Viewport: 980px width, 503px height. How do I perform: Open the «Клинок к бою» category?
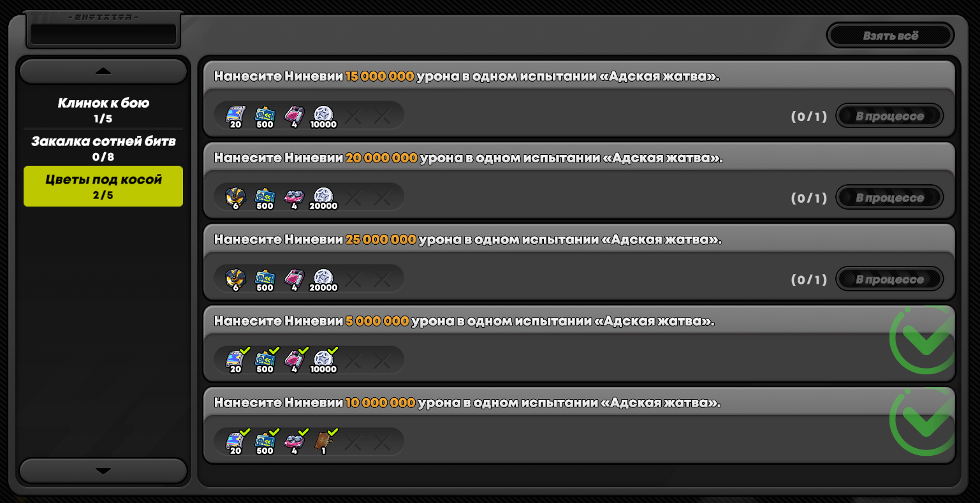tap(103, 110)
